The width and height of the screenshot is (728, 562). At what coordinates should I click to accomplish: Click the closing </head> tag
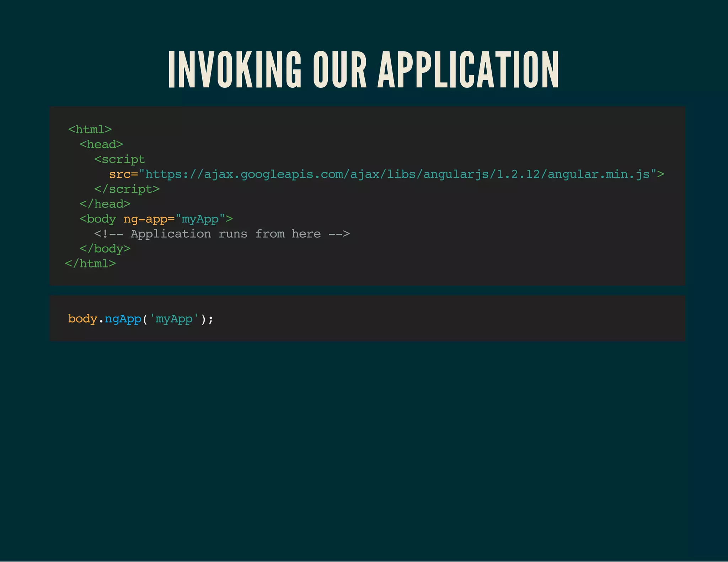[105, 204]
